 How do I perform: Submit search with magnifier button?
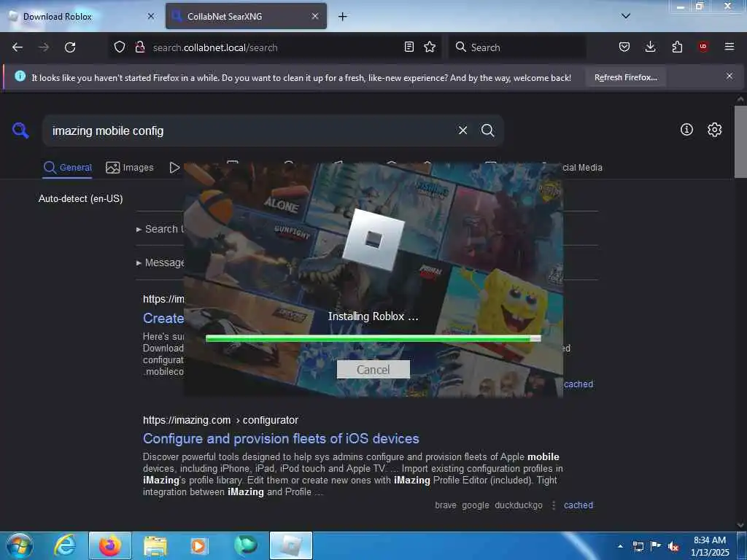(488, 131)
